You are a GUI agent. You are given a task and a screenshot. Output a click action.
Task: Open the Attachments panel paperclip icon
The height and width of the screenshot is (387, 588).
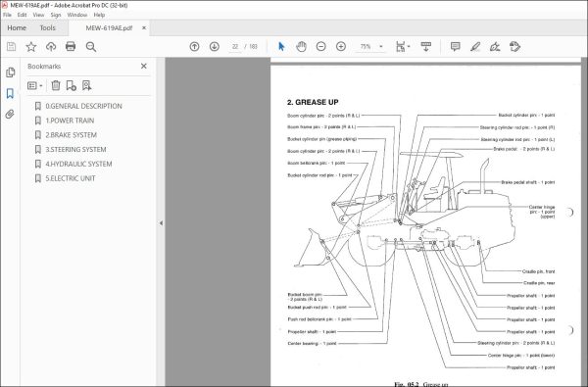coord(10,114)
